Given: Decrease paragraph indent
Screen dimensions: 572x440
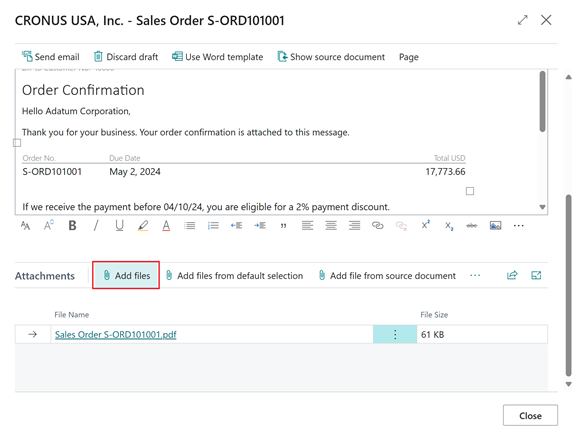Looking at the screenshot, I should 236,225.
